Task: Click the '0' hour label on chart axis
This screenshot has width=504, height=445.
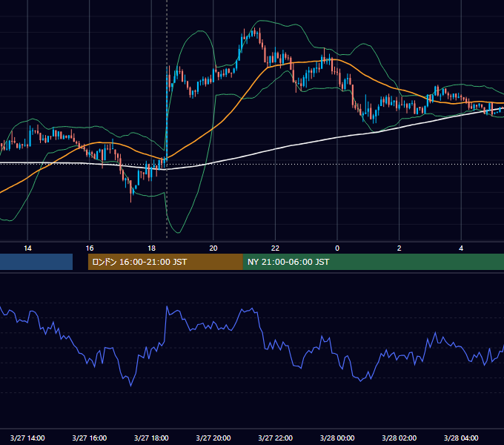Action: pos(337,248)
